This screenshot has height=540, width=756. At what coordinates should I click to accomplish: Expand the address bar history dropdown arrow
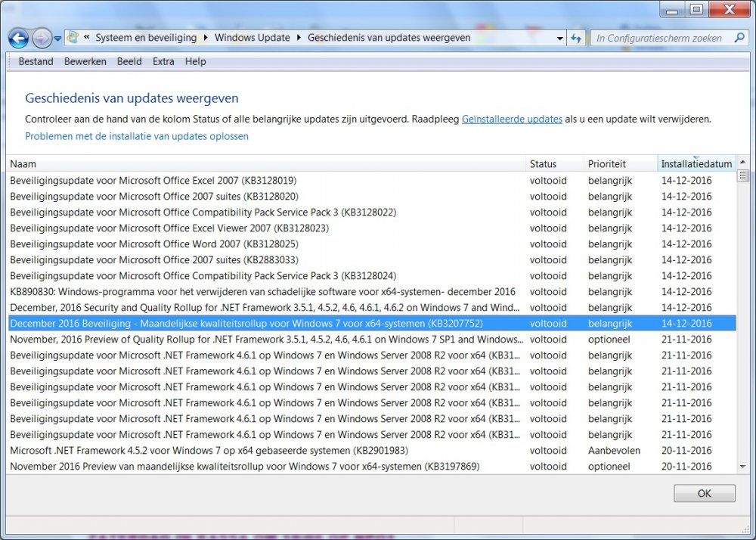click(559, 38)
